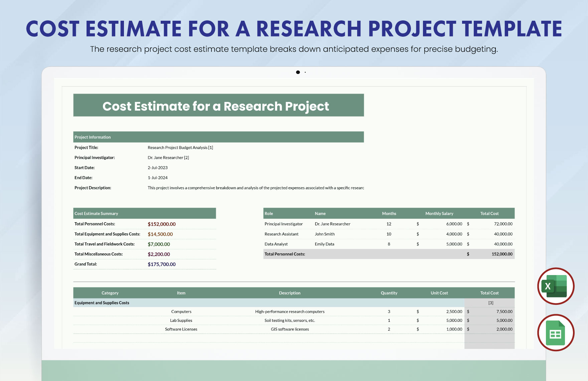Select the project description text cell
The width and height of the screenshot is (588, 381).
(x=256, y=187)
